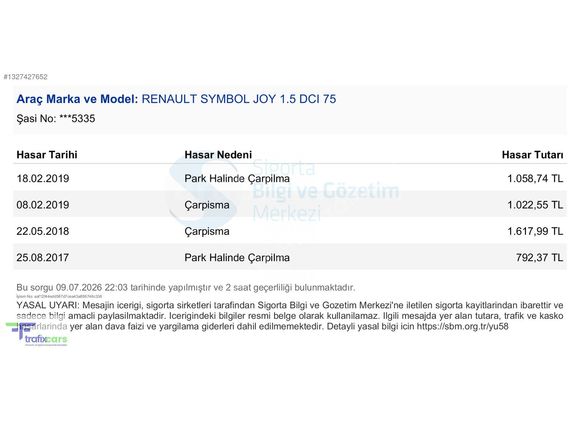Image resolution: width=580 pixels, height=435 pixels.
Task: Click 'Park Halinde Çarpılma' in 25.08.2017 row
Action: pos(237,257)
